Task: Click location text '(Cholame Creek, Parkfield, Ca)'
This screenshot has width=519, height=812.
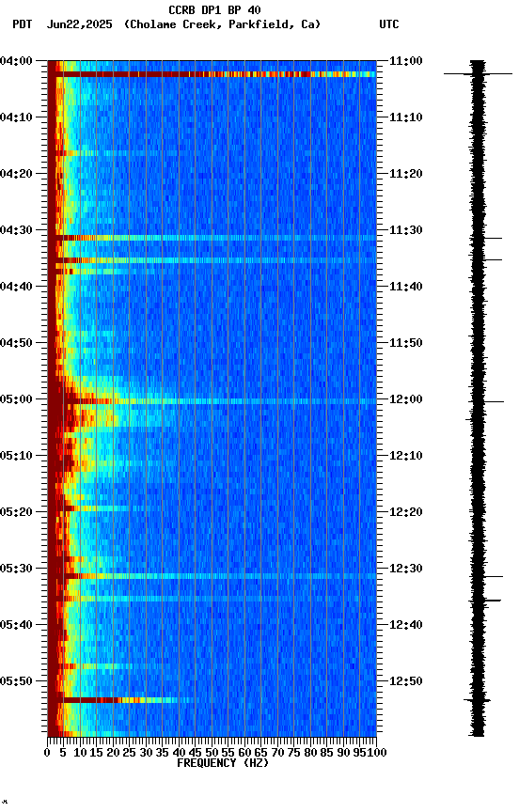Action: (x=222, y=24)
